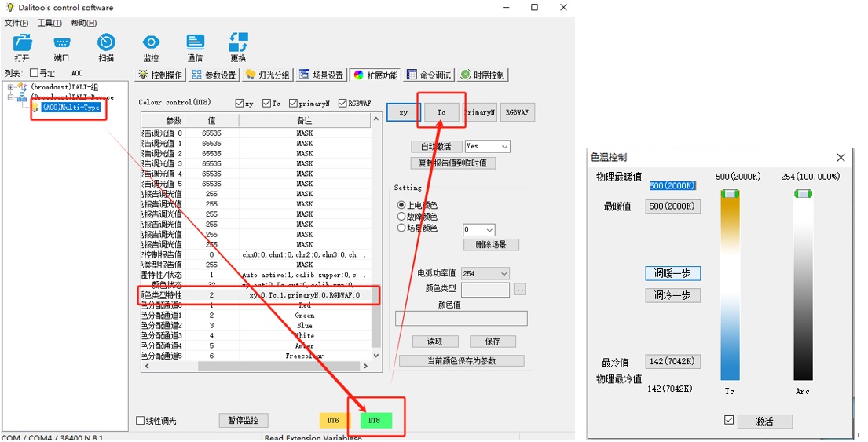Click the 调暖一步 button

pos(672,273)
